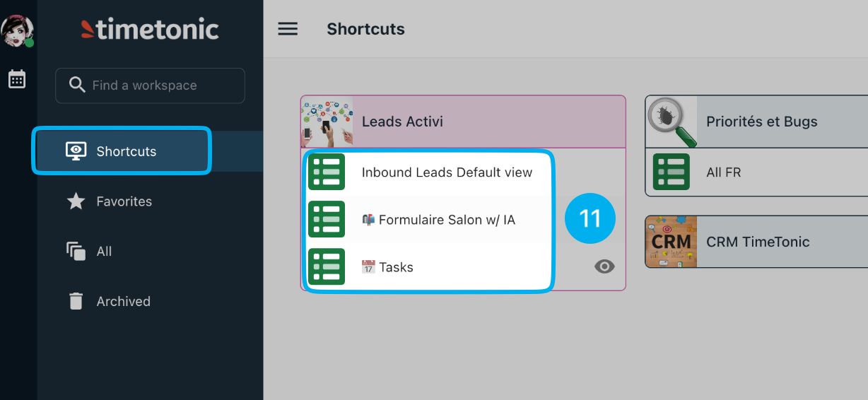The image size is (868, 400).
Task: Open the Leads Activi workspace header
Action: point(463,122)
